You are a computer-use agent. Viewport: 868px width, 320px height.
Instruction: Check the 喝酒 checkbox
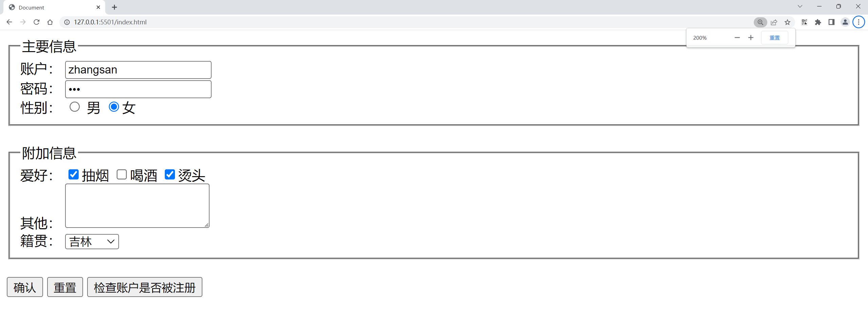point(122,174)
